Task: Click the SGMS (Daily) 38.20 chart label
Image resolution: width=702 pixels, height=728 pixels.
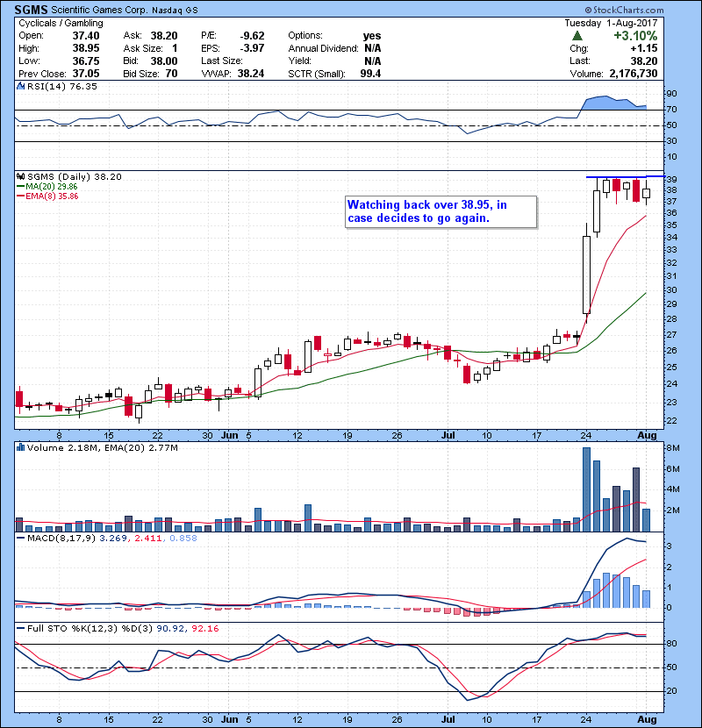Action: 75,176
